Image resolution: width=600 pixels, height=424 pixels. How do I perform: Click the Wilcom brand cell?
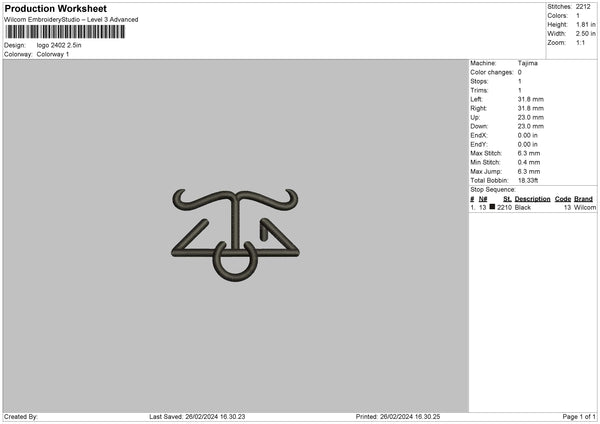point(585,207)
